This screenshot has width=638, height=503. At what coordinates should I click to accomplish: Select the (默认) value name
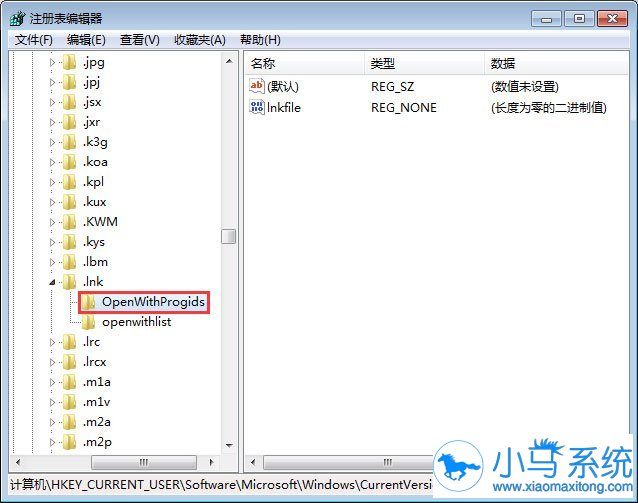tap(283, 86)
